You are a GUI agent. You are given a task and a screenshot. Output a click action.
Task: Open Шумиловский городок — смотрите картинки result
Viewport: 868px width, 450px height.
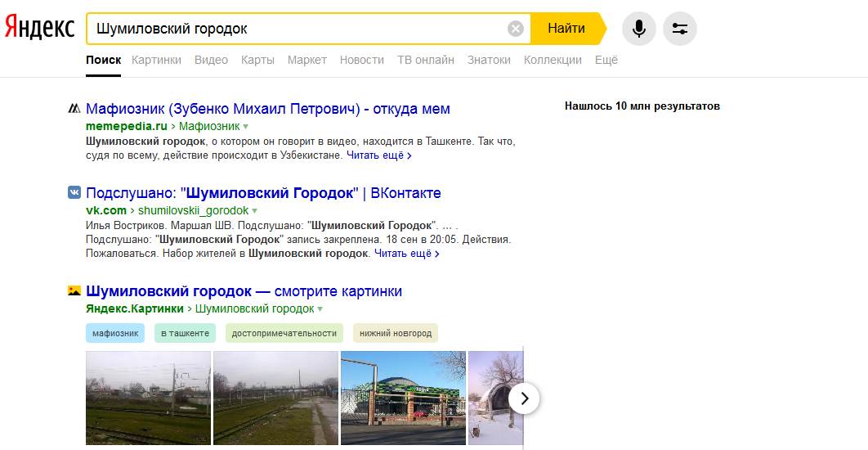(x=244, y=291)
